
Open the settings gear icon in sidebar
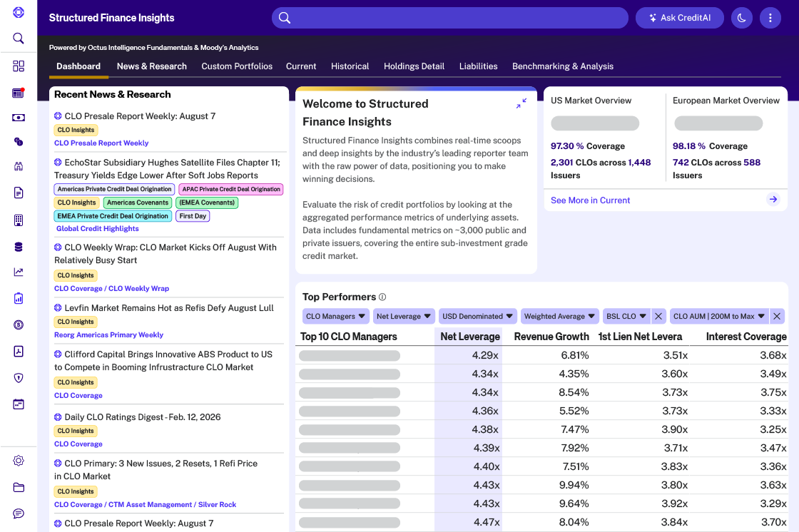pos(19,461)
